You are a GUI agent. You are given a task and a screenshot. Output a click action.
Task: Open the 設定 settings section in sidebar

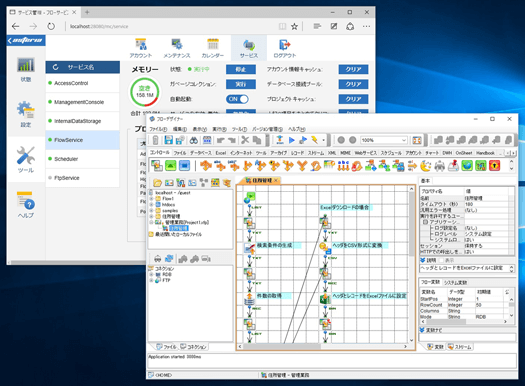point(26,114)
